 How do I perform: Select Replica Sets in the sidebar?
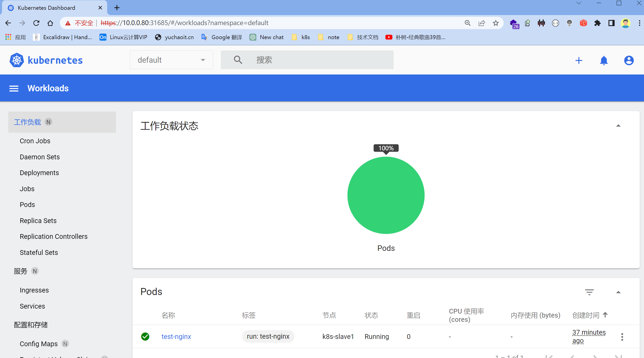click(38, 221)
